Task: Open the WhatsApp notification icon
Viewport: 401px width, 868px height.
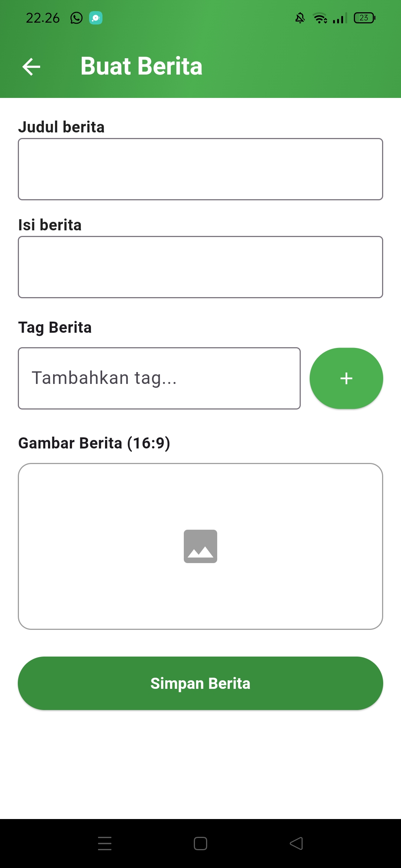Action: [76, 18]
